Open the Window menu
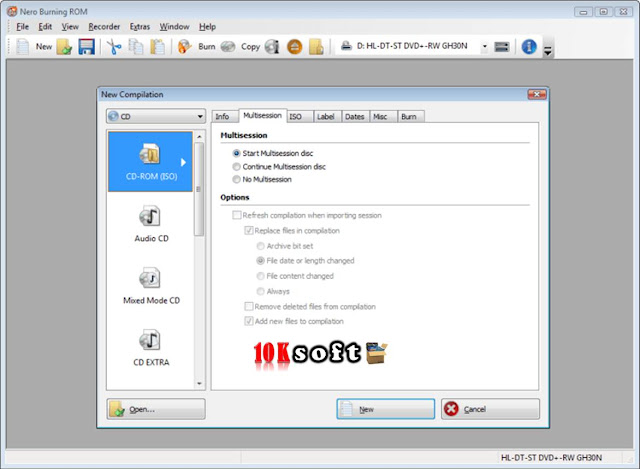640x469 pixels. 174,27
